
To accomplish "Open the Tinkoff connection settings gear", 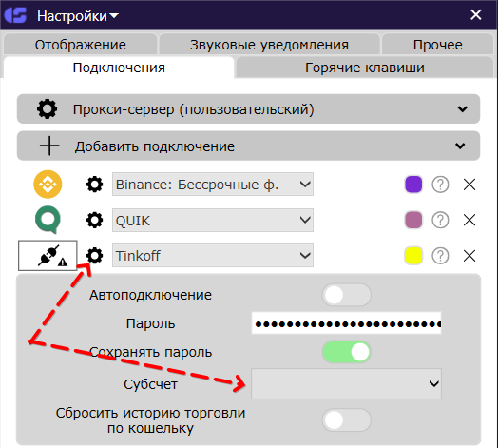I will (95, 256).
